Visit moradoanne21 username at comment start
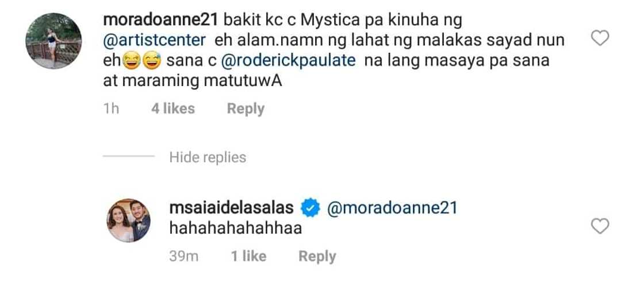The width and height of the screenshot is (644, 283). pyautogui.click(x=162, y=20)
